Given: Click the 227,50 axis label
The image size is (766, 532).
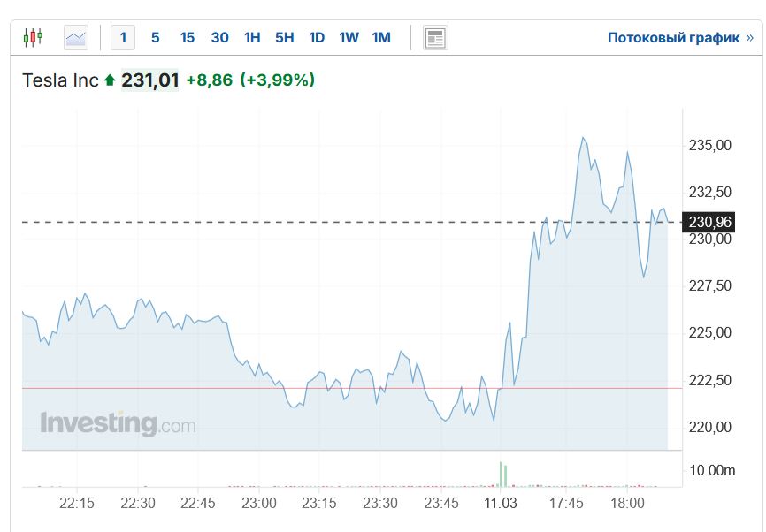Looking at the screenshot, I should (709, 285).
